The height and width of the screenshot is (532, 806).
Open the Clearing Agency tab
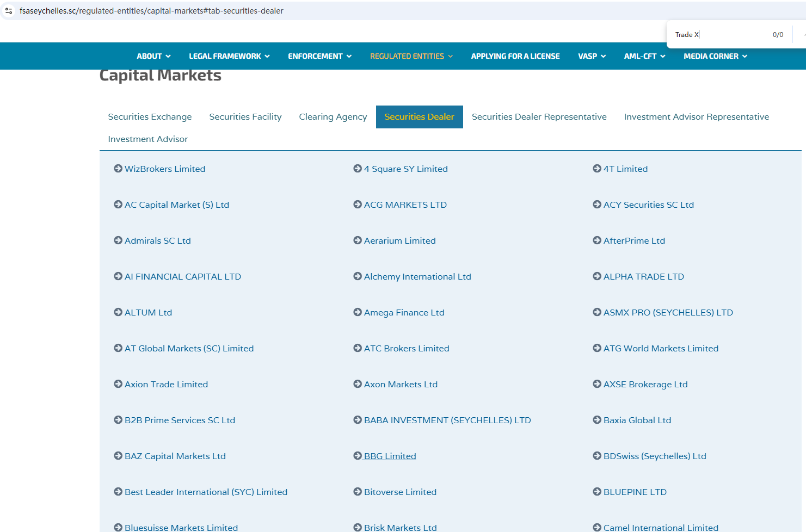333,117
